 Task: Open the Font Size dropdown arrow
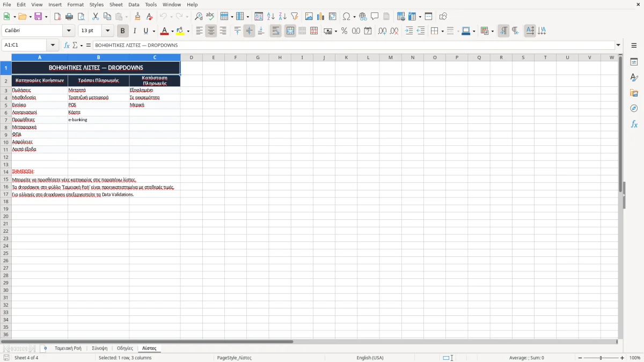[108, 31]
